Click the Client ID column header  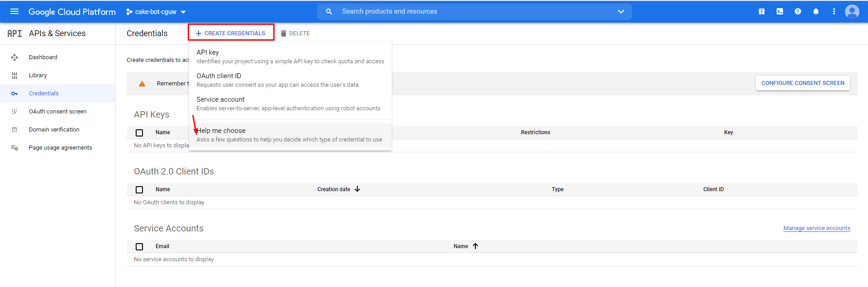coord(713,189)
